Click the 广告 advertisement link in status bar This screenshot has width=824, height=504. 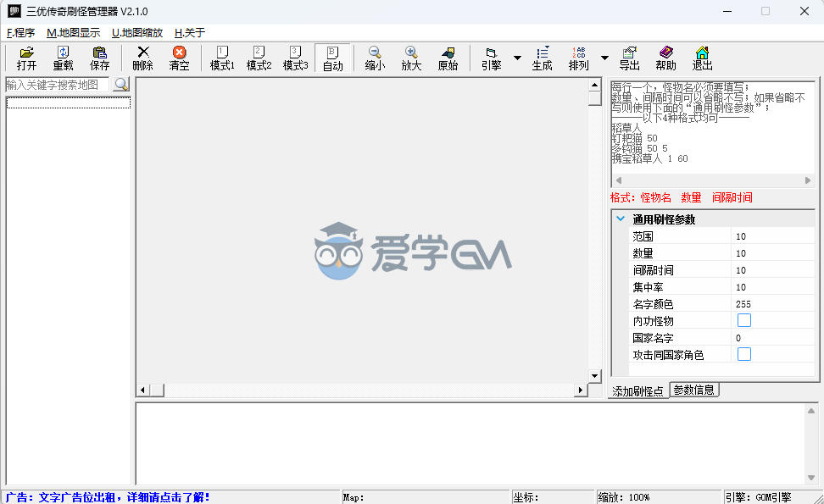108,497
